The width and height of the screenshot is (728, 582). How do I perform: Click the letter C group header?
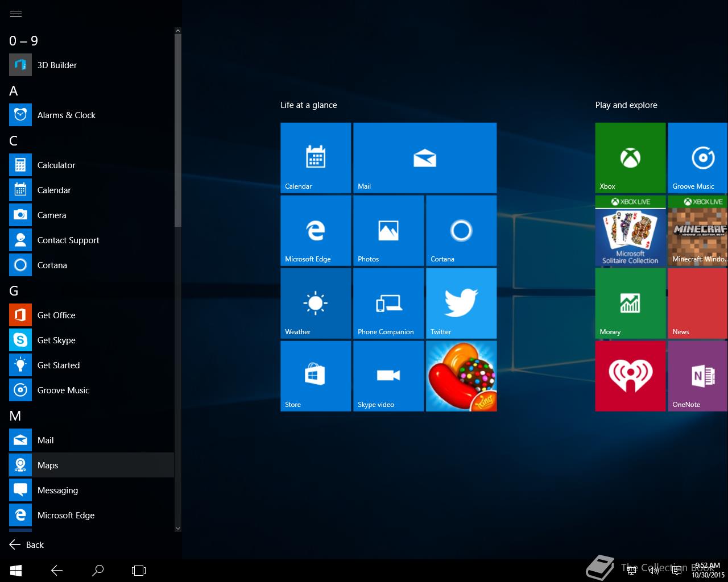(14, 141)
